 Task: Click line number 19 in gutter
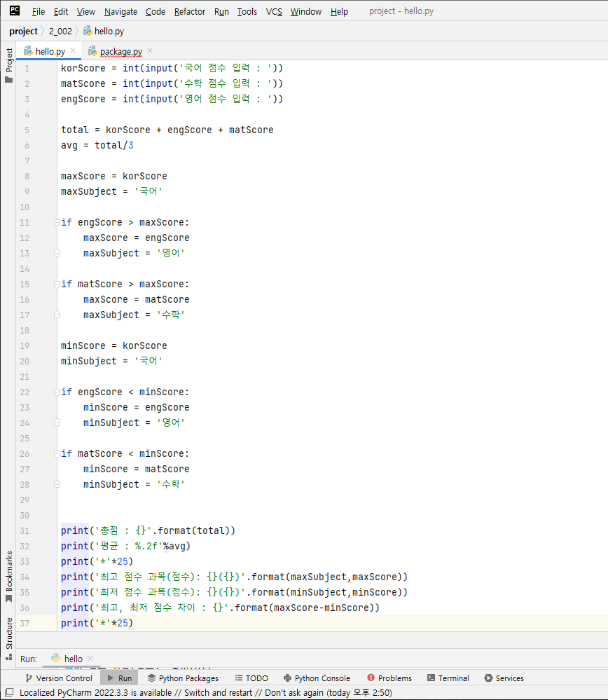pos(25,345)
